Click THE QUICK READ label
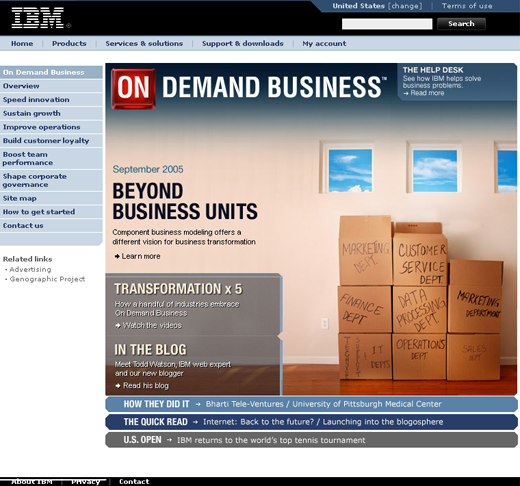This screenshot has width=520, height=486. point(155,422)
